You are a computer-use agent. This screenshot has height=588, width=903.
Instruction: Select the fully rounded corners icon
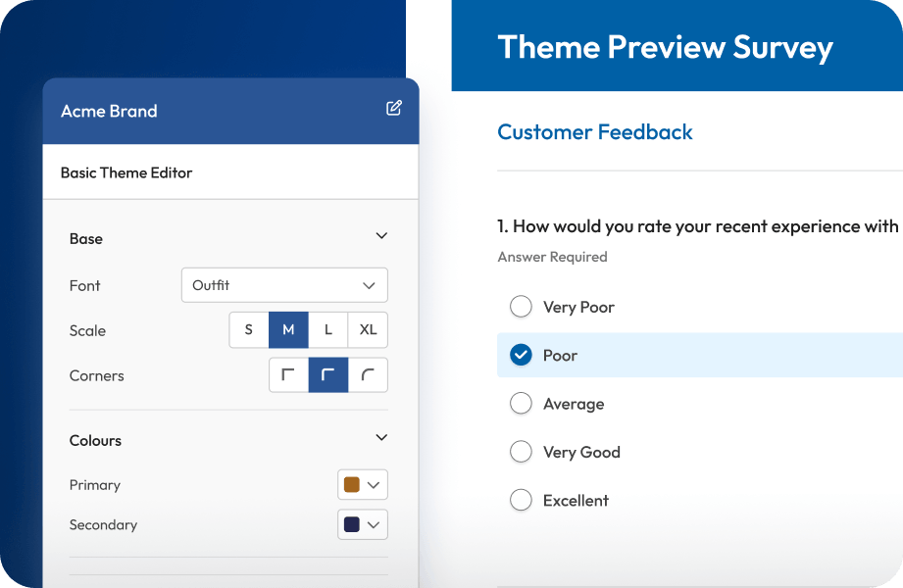pos(369,375)
